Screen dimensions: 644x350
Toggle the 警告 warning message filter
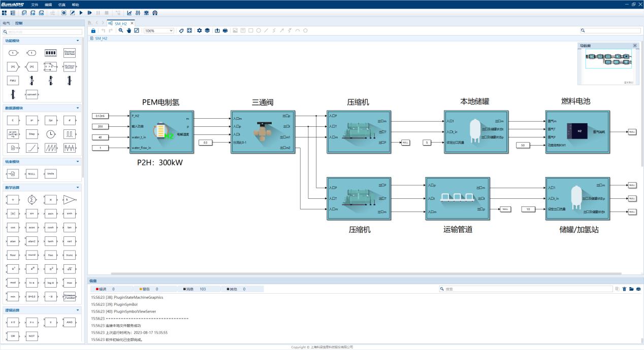149,289
